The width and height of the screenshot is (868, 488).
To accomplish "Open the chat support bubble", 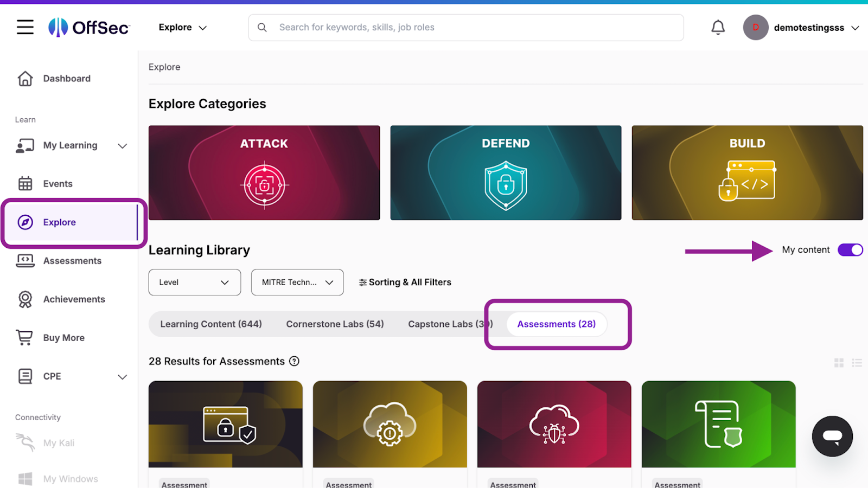I will (832, 436).
